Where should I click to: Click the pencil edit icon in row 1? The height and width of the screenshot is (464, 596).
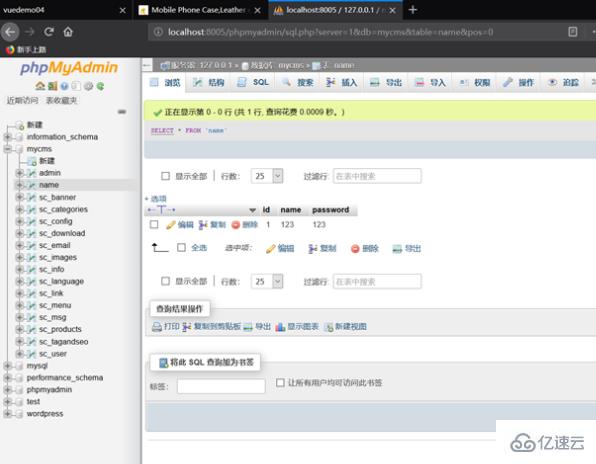[171, 225]
